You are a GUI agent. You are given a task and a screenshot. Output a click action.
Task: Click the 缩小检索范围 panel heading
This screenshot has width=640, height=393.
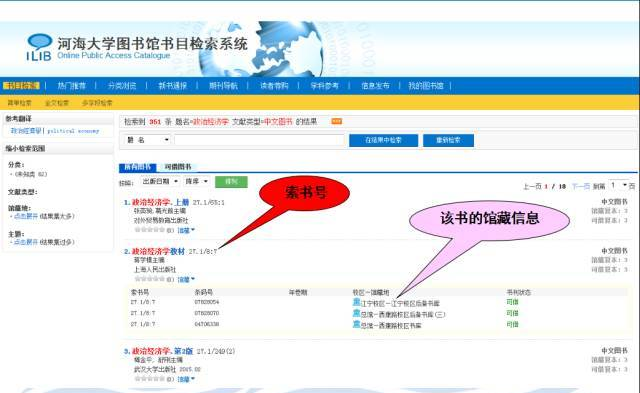pyautogui.click(x=25, y=149)
